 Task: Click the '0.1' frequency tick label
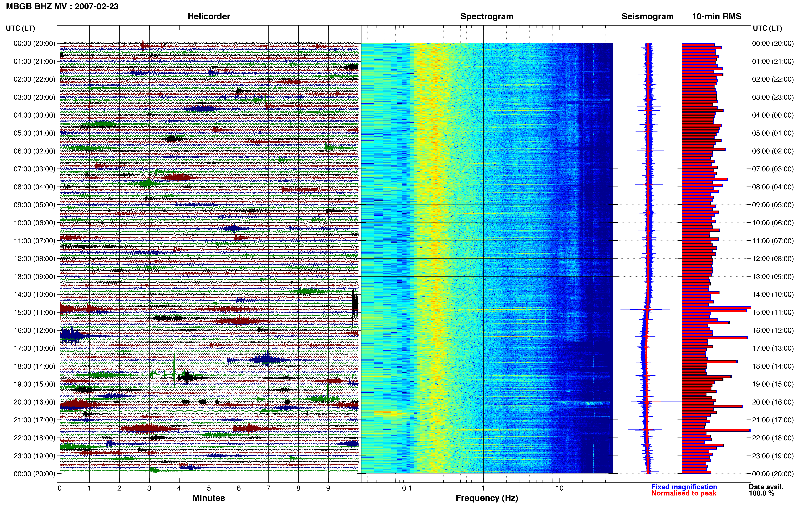407,488
